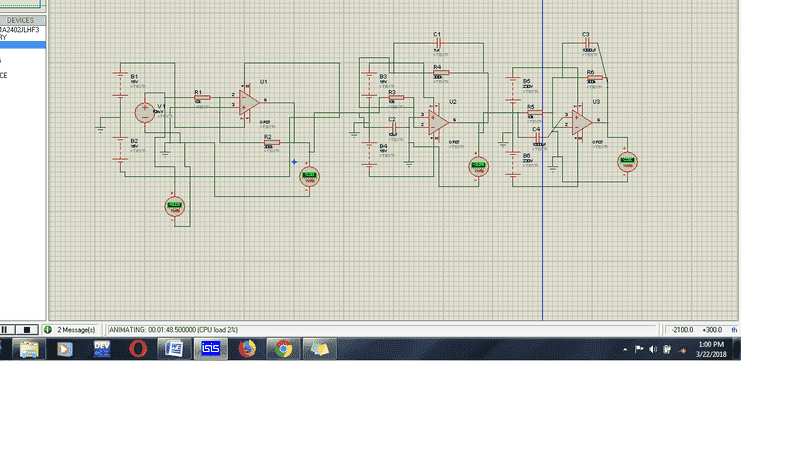Screen dimensions: 800x450
Task: Open ISIS from the taskbar
Action: [210, 348]
